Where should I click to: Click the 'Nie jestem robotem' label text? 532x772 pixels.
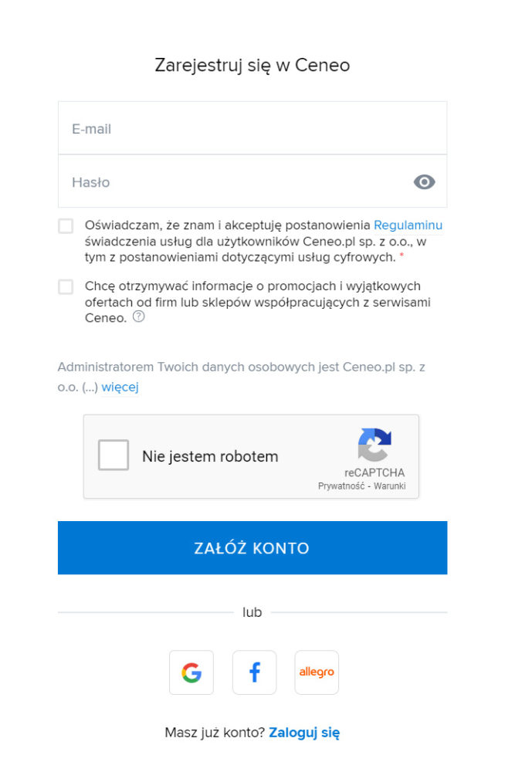point(210,456)
